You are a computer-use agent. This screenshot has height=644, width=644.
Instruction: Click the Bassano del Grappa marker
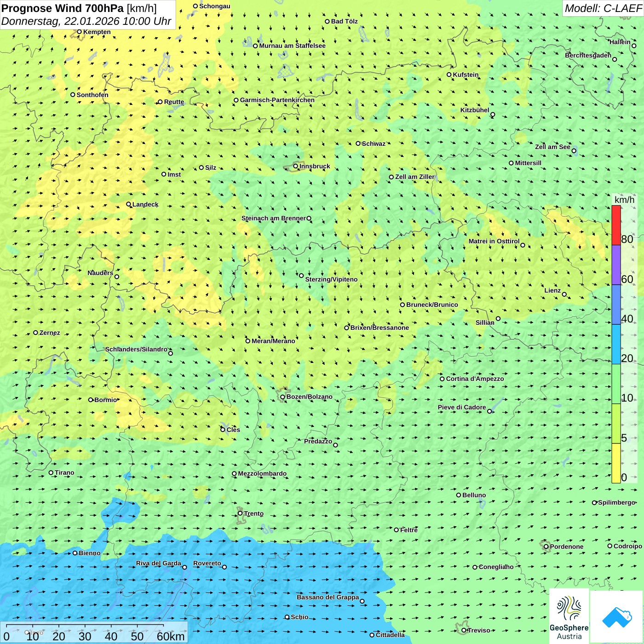click(x=362, y=601)
